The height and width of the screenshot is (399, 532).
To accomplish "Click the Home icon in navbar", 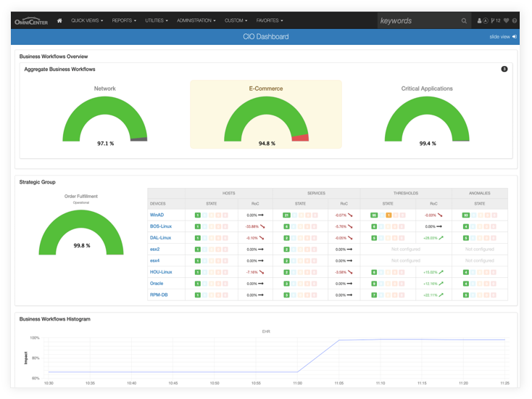I will [59, 21].
